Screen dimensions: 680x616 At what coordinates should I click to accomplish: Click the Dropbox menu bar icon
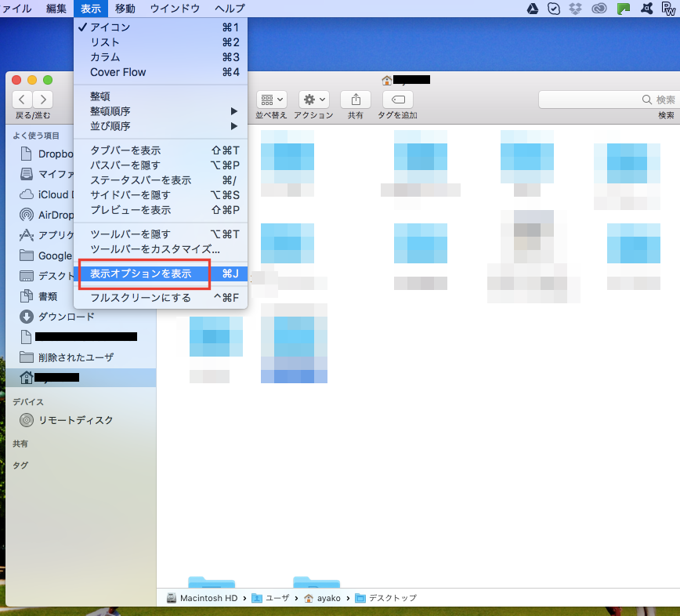(x=577, y=9)
